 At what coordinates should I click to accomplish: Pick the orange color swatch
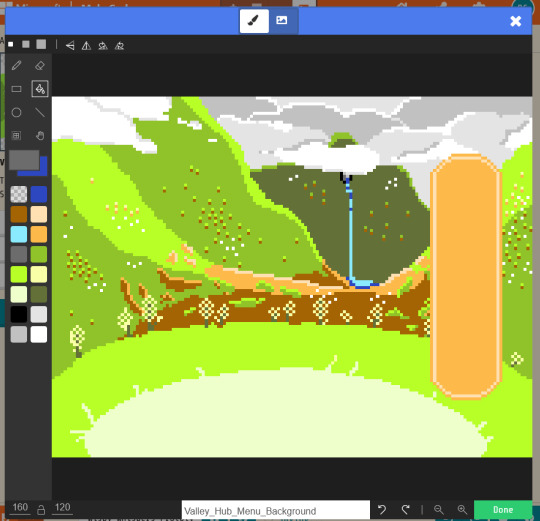click(x=39, y=234)
